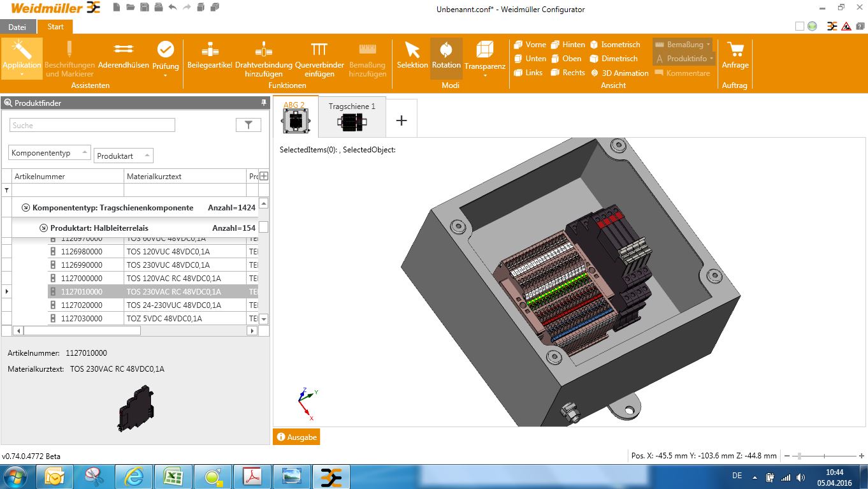The width and height of the screenshot is (868, 489).
Task: Enable 3D Animation view
Action: point(619,73)
